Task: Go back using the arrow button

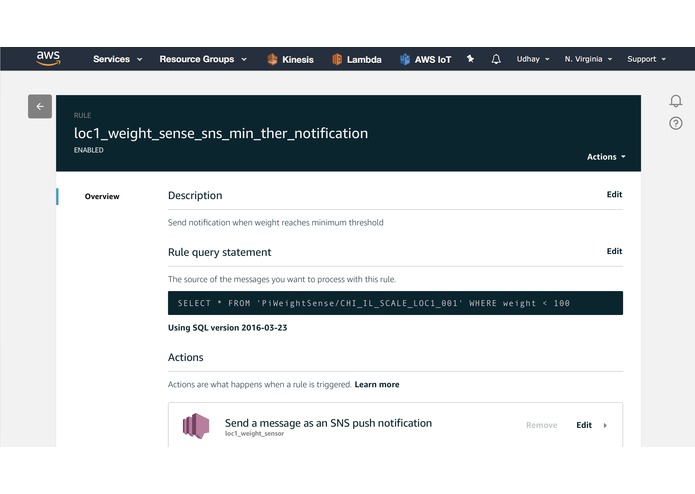Action: click(40, 106)
